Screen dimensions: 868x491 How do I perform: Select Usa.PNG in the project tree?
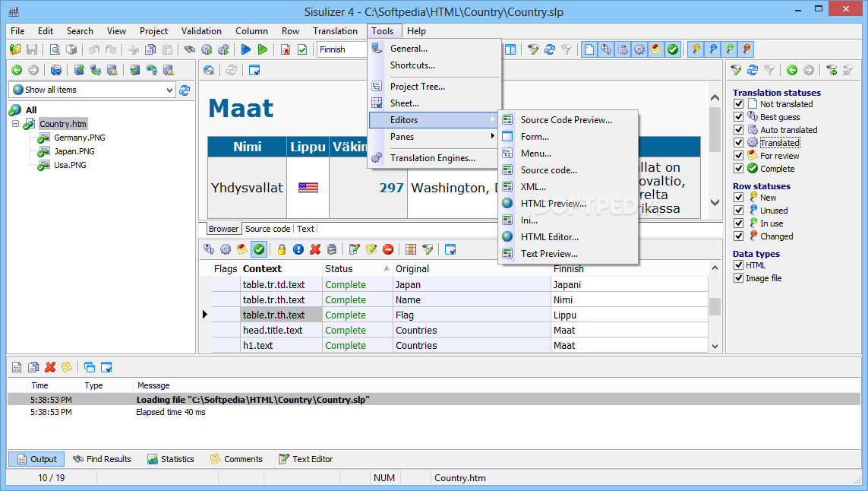click(70, 165)
